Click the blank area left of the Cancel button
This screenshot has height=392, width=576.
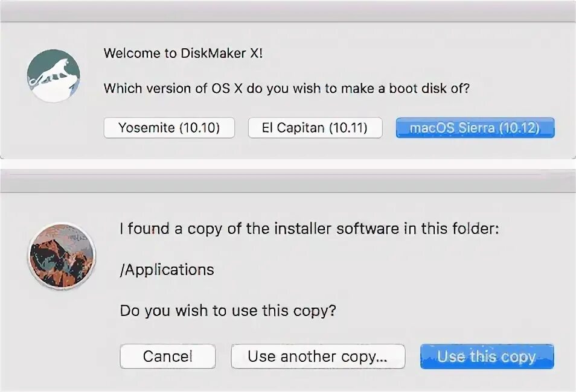click(x=60, y=356)
